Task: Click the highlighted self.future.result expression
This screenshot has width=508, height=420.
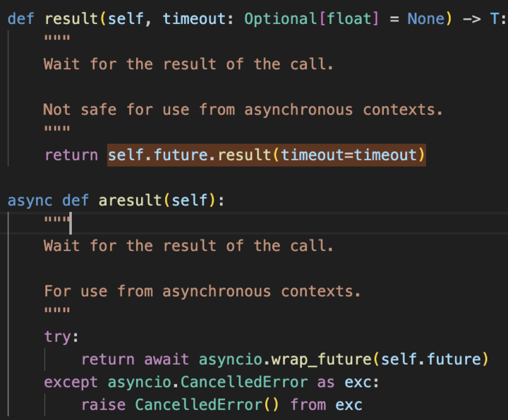Action: tap(266, 155)
